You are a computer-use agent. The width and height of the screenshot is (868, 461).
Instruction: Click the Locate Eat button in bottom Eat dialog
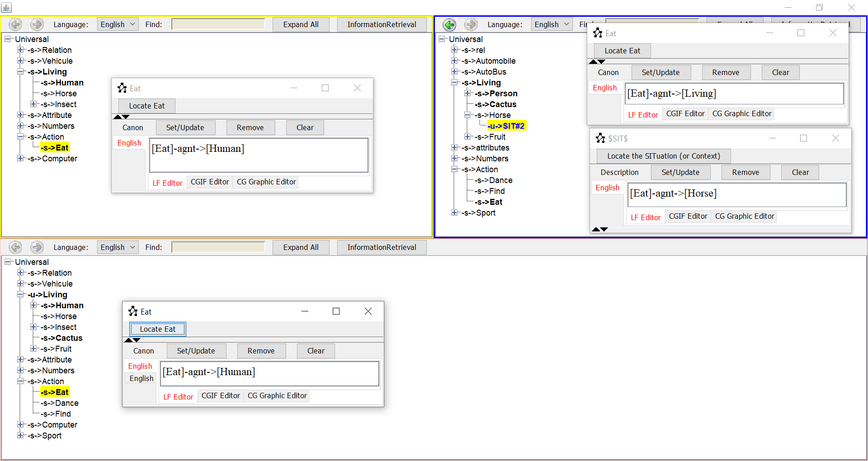pyautogui.click(x=158, y=329)
